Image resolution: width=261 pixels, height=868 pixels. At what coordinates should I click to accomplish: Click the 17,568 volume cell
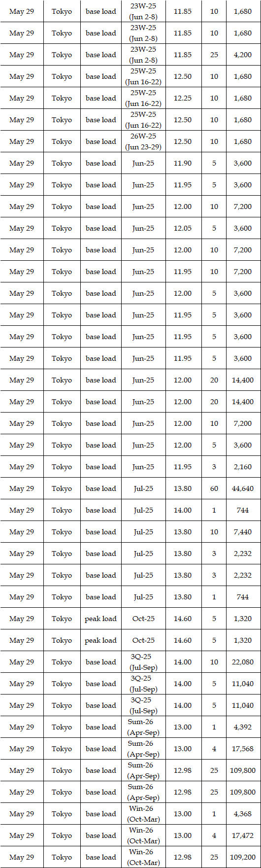pyautogui.click(x=243, y=749)
